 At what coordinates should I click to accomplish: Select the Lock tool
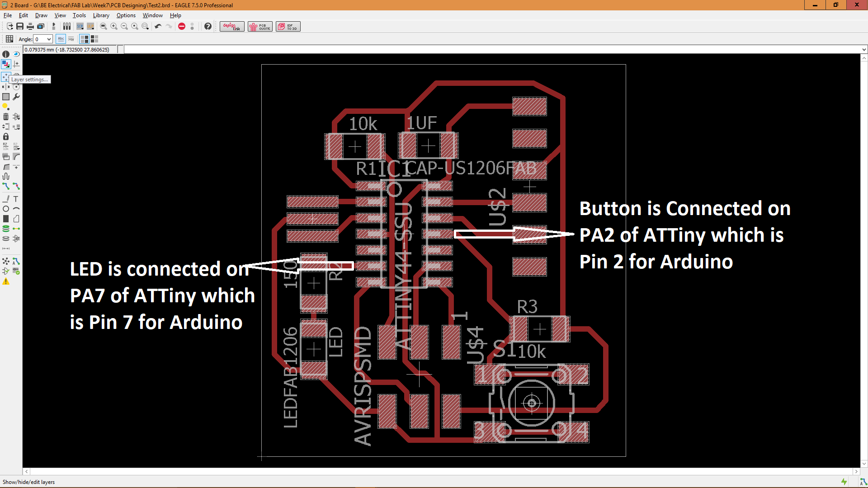(6, 136)
